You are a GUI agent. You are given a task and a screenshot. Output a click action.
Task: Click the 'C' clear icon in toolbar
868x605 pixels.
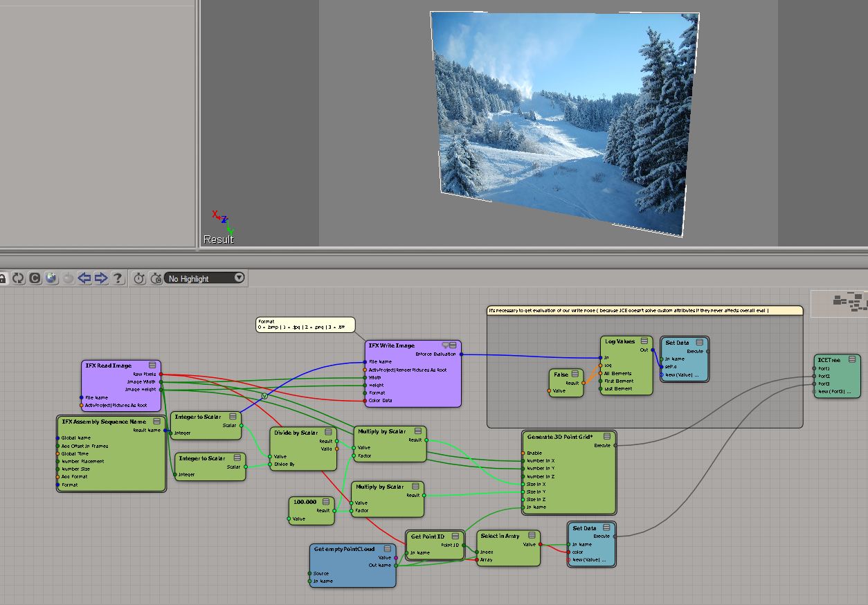tap(35, 278)
